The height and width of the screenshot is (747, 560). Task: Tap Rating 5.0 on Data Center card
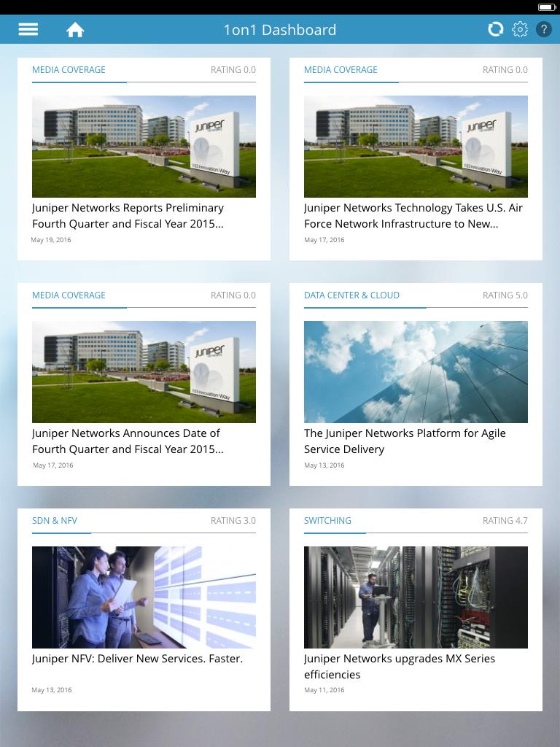(x=505, y=295)
